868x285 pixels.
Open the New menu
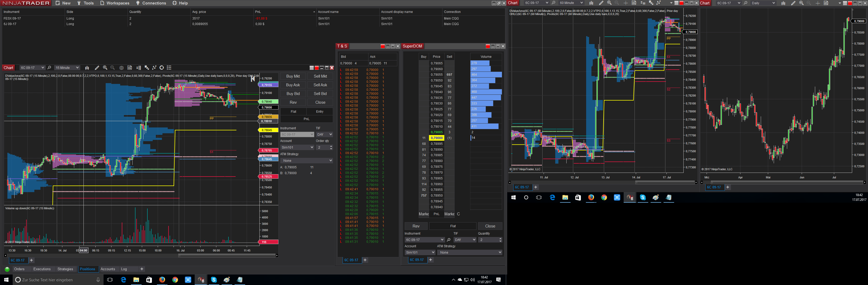[63, 3]
